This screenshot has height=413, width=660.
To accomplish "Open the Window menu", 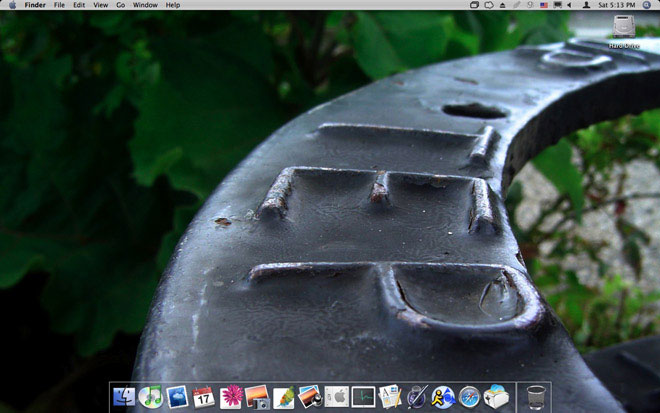I will click(x=145, y=5).
